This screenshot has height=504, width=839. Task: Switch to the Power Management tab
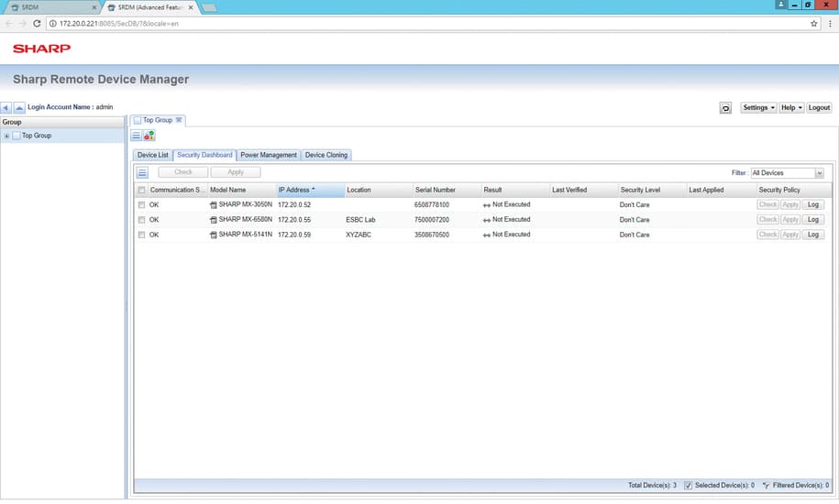click(x=269, y=155)
